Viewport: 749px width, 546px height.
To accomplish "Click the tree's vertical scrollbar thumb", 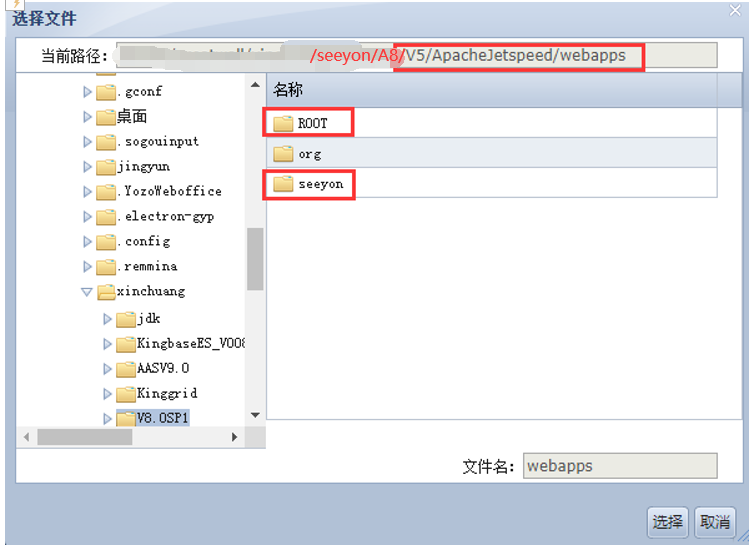I will (255, 259).
